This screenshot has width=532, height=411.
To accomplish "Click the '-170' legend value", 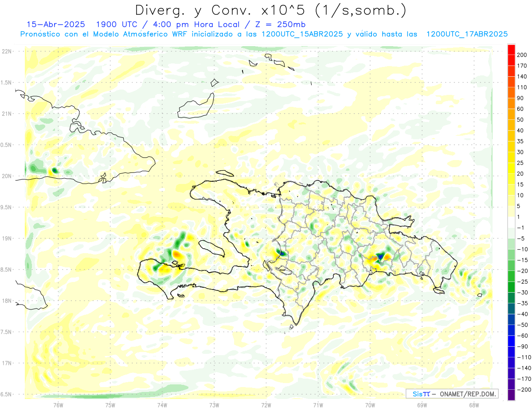I will pos(523,379).
